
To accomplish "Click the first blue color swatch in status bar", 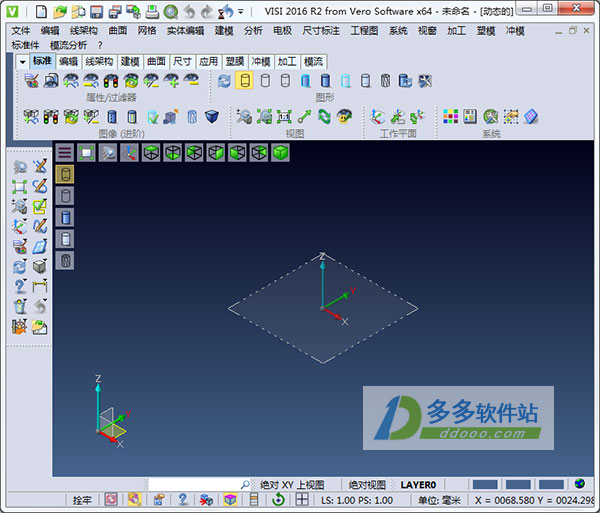I will click(485, 485).
